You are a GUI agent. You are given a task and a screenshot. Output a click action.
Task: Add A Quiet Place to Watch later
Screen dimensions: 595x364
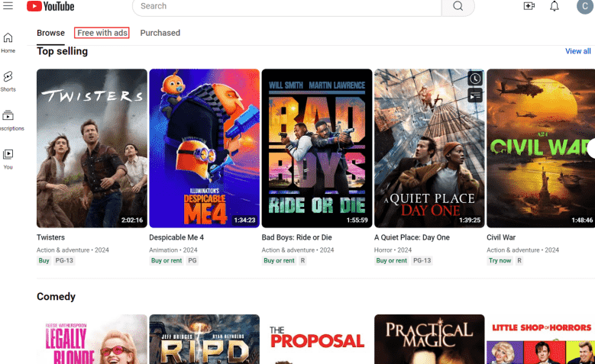[x=475, y=79]
